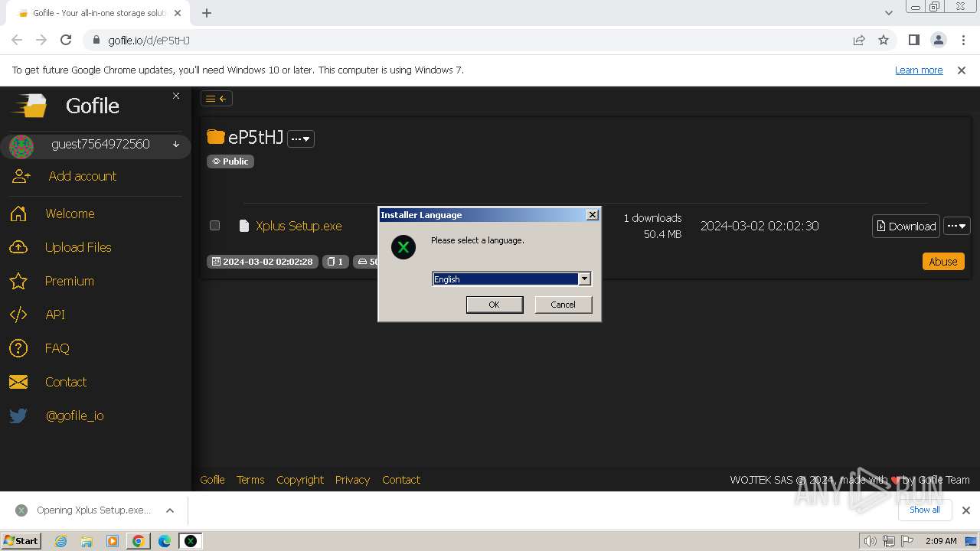The image size is (980, 551).
Task: Open Terms footer link
Action: pos(250,480)
